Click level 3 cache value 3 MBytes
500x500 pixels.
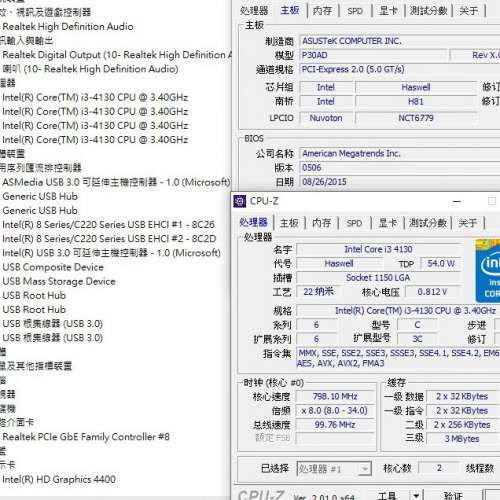coord(462,439)
